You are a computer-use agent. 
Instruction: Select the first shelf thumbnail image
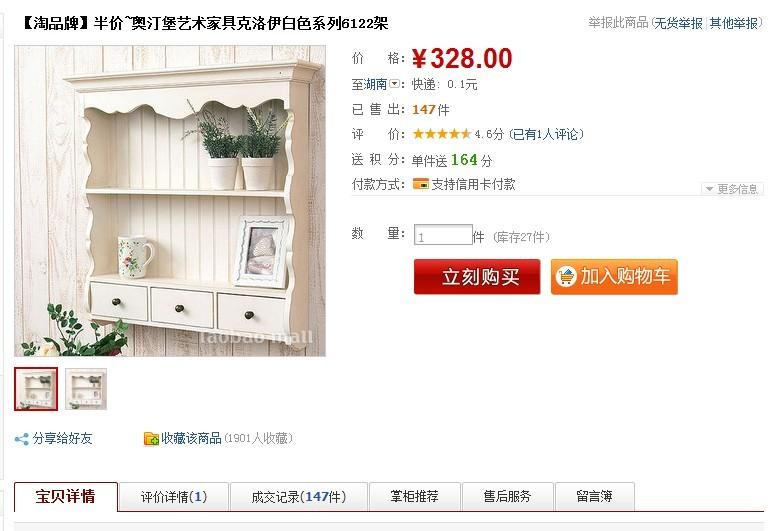pos(36,389)
